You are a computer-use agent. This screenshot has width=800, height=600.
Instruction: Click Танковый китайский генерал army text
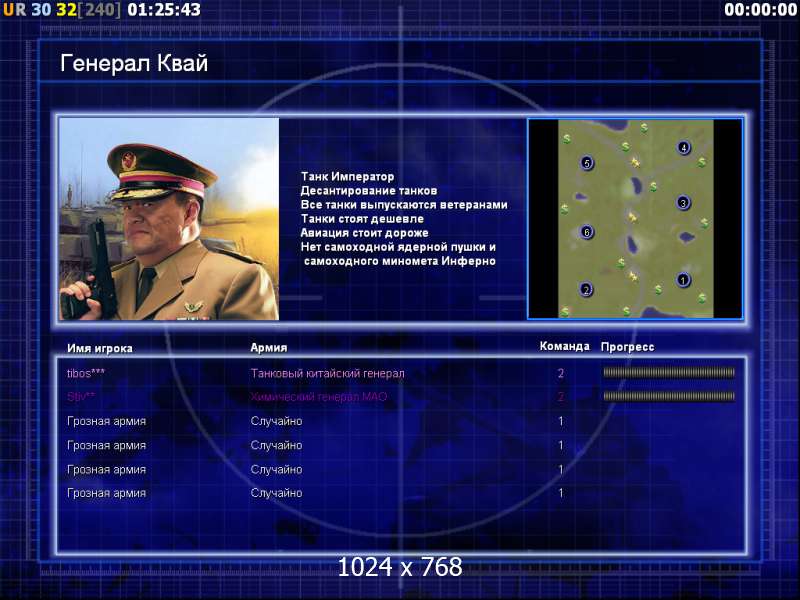point(328,373)
